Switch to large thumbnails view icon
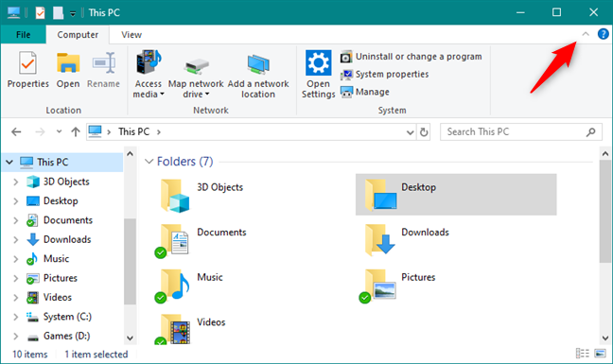This screenshot has width=613, height=364. tap(600, 354)
